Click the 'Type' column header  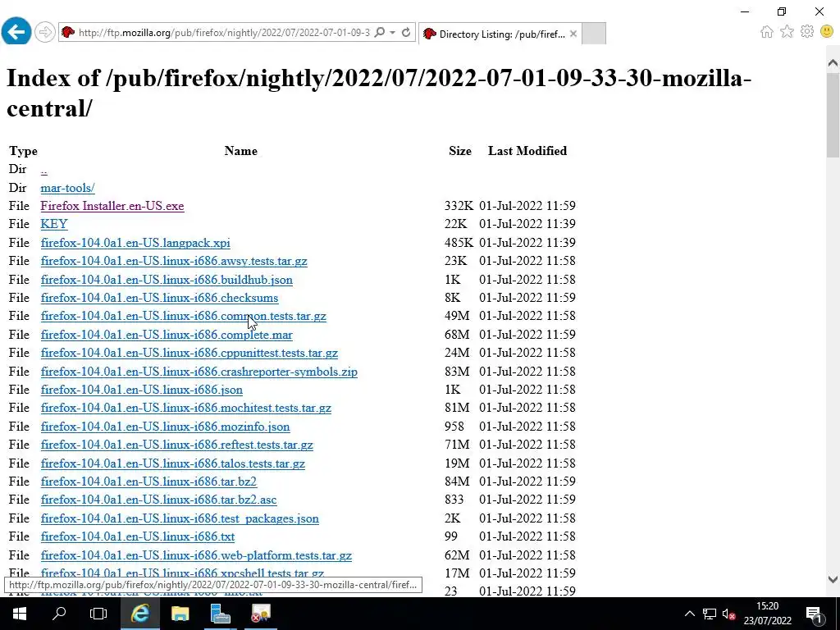click(23, 152)
